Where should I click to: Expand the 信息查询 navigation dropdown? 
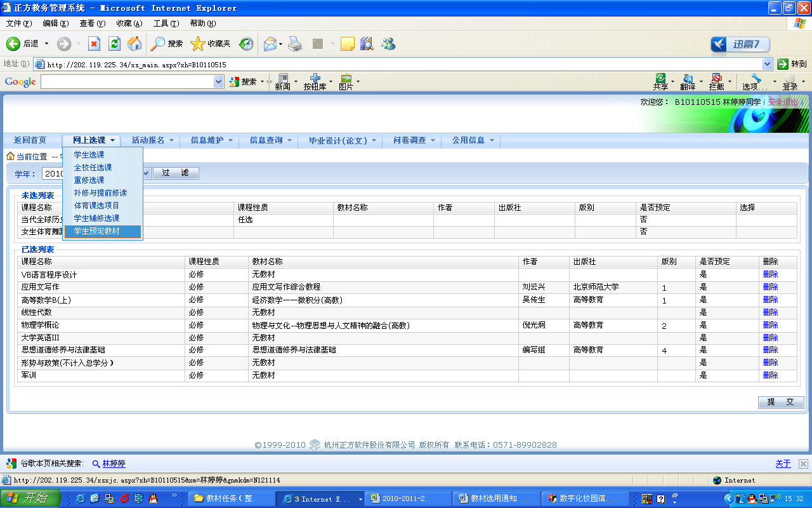point(270,140)
